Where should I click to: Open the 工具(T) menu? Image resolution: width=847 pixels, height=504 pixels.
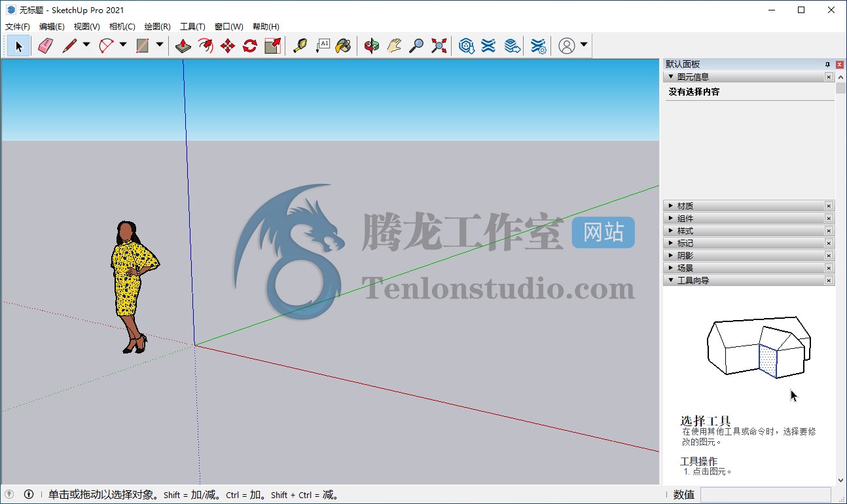(x=192, y=27)
